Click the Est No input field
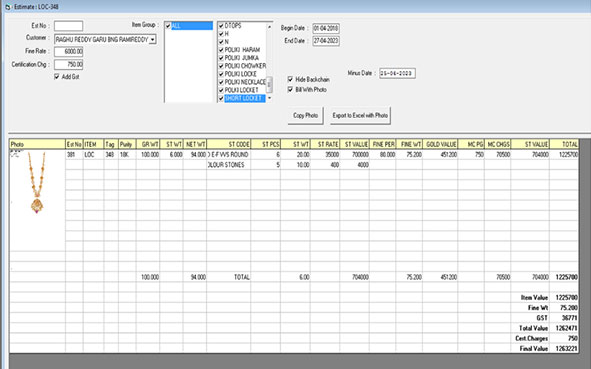Screen dimensions: 591x369 [x=68, y=26]
